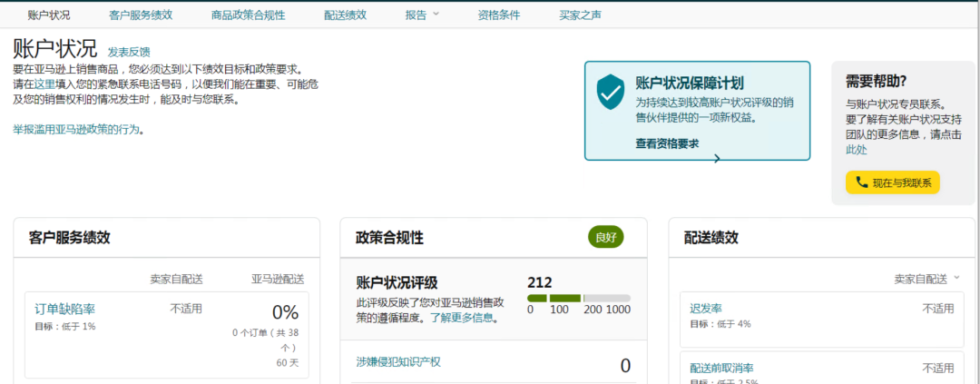980x384 pixels.
Task: Open 商品政策合规性 tab
Action: (248, 15)
